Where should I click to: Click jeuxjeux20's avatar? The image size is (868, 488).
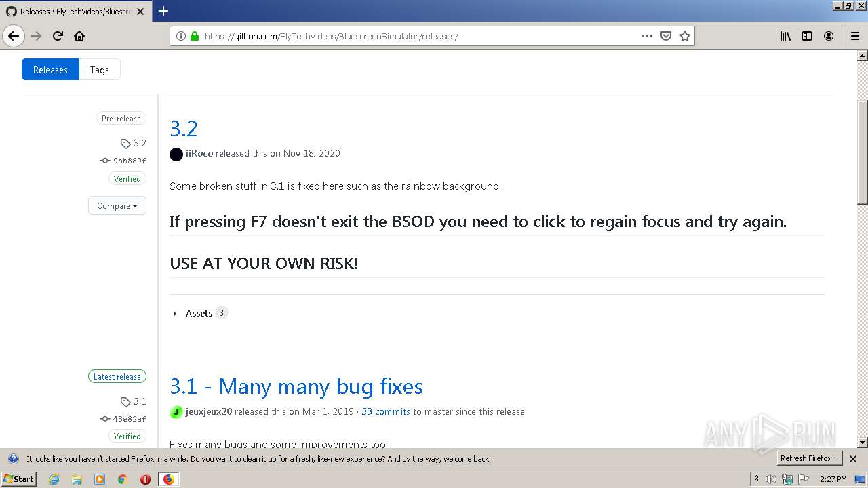click(x=176, y=412)
